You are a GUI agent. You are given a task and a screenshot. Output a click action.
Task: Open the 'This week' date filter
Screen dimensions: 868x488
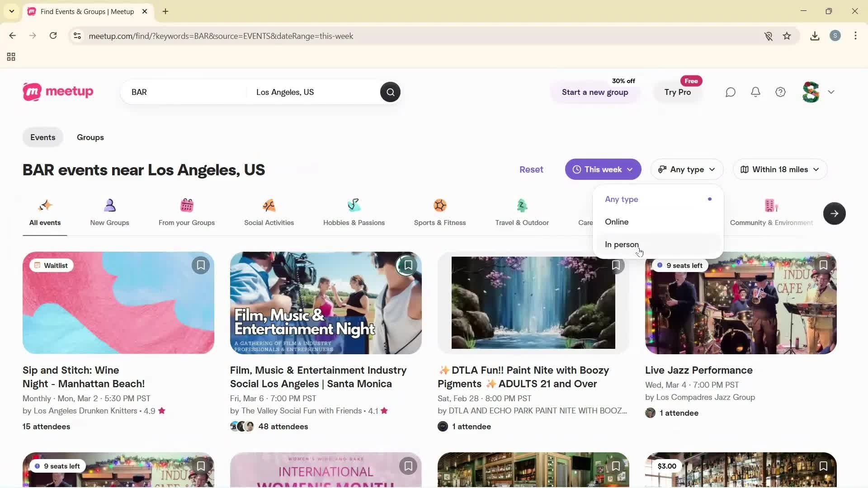click(603, 169)
